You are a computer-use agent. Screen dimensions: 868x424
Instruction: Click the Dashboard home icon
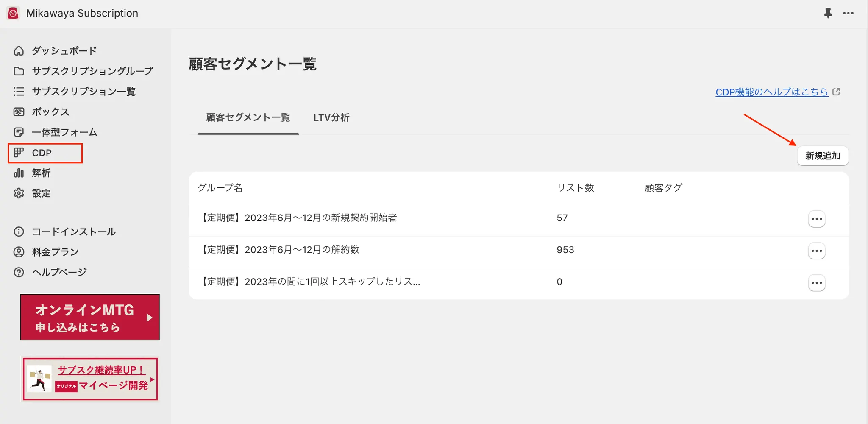[19, 51]
